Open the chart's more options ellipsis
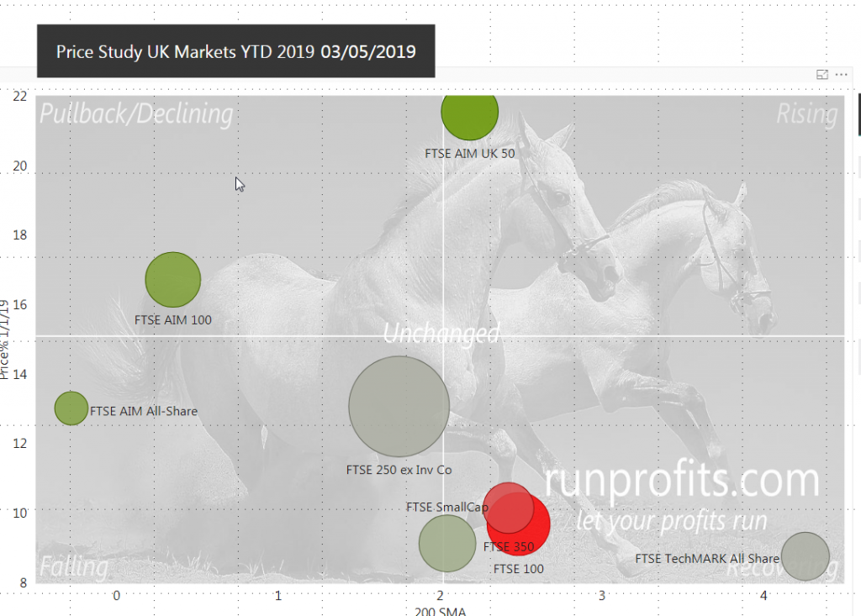The height and width of the screenshot is (616, 861). click(841, 75)
